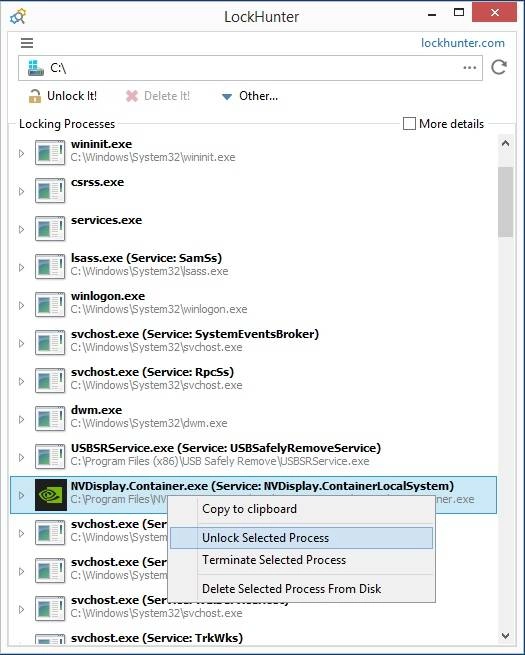Image resolution: width=525 pixels, height=655 pixels.
Task: Select svchost.exe (Service: TrkWks) row
Action: [157, 638]
